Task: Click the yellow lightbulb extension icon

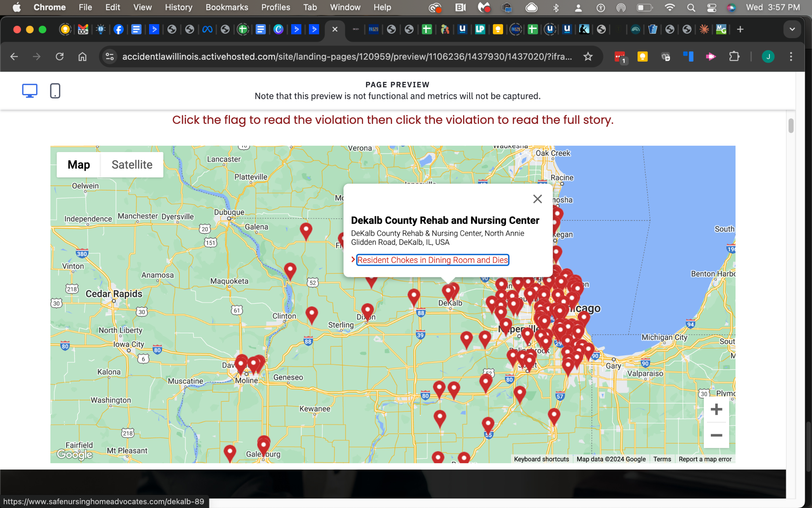Action: point(642,57)
